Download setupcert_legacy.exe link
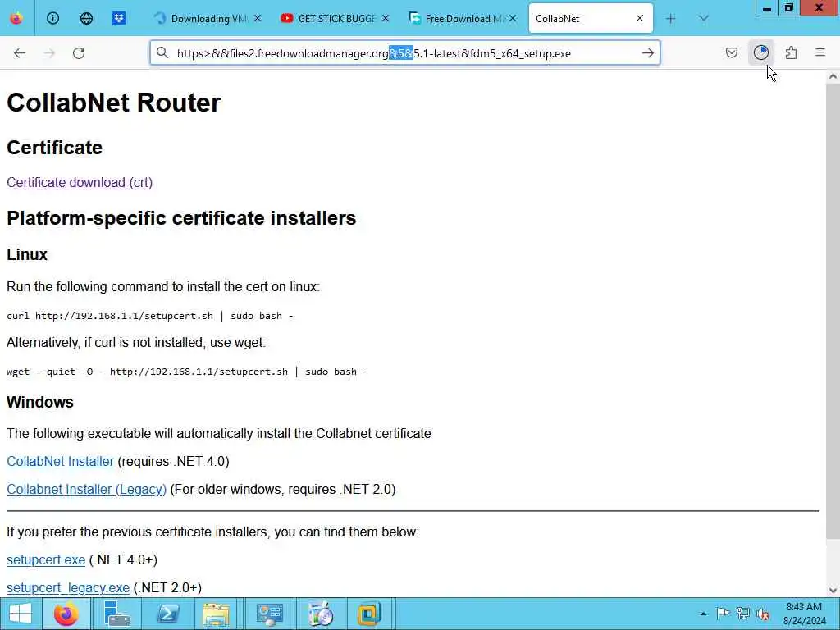The image size is (840, 630). [x=68, y=587]
